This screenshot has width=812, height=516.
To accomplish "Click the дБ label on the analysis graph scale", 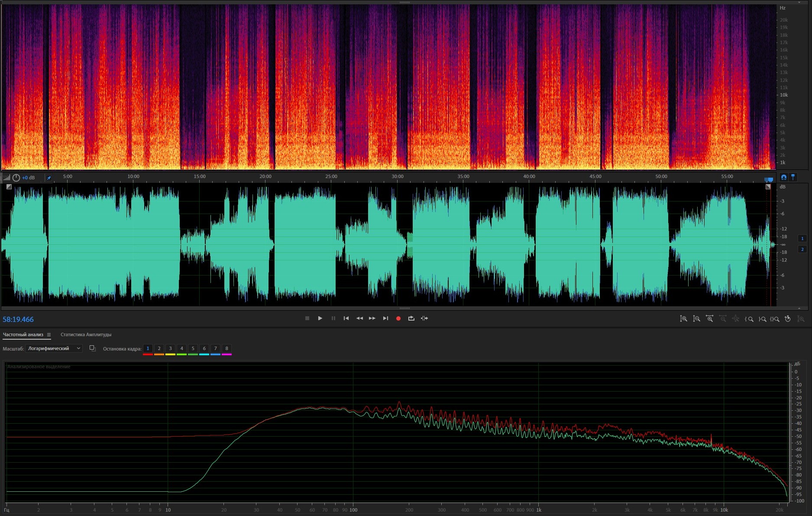I will point(797,364).
